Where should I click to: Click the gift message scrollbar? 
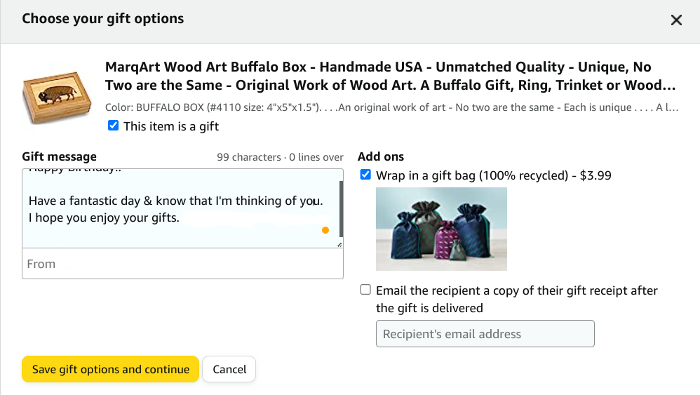click(x=341, y=208)
